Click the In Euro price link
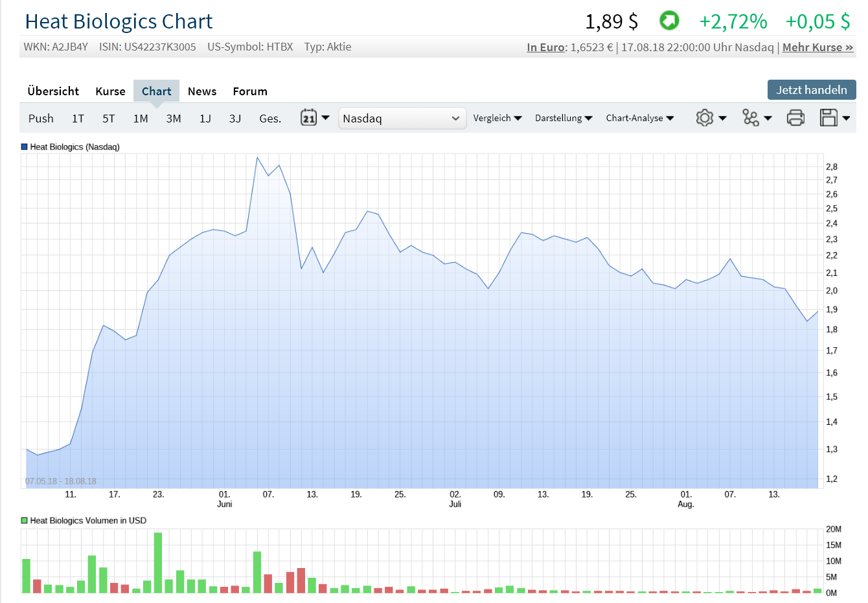The width and height of the screenshot is (868, 603). (x=545, y=47)
